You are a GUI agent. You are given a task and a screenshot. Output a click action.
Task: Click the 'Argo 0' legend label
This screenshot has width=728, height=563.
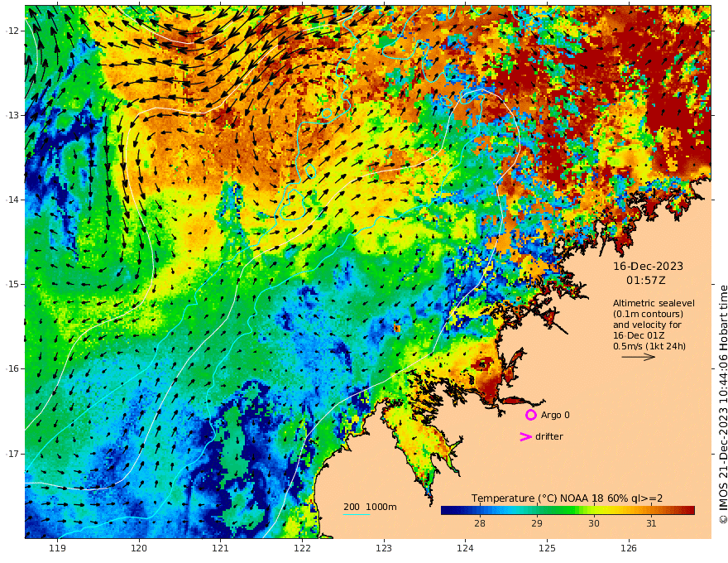[x=555, y=415]
